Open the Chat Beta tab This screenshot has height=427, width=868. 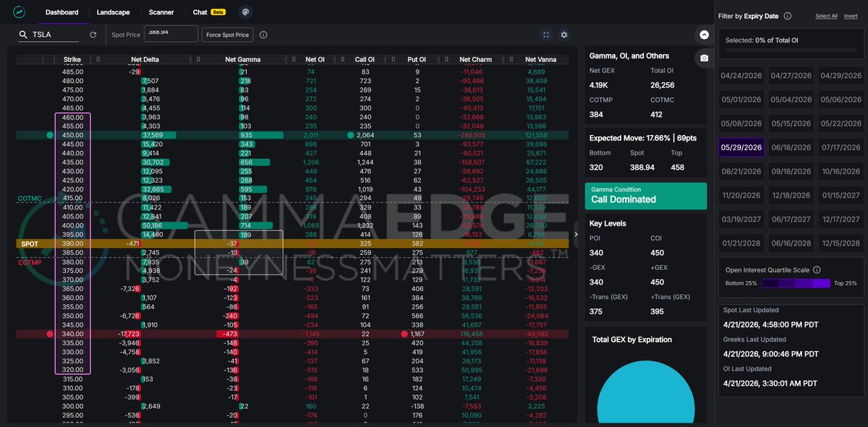(209, 12)
